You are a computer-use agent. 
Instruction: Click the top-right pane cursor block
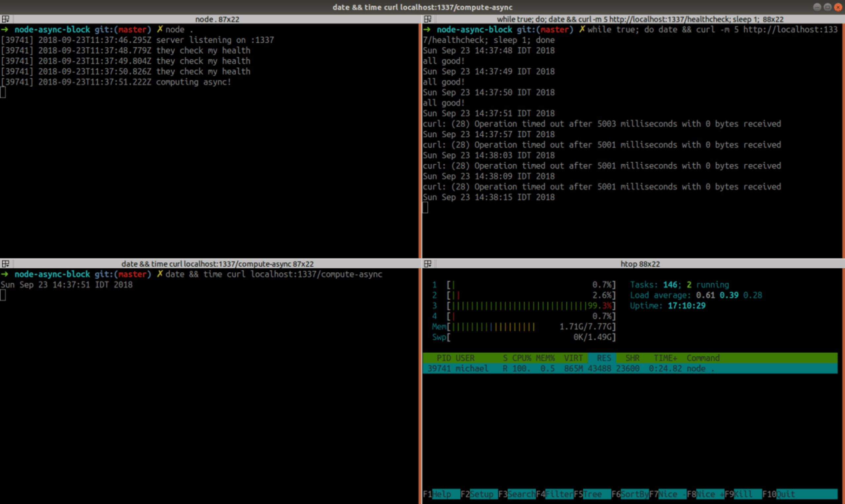pyautogui.click(x=425, y=208)
